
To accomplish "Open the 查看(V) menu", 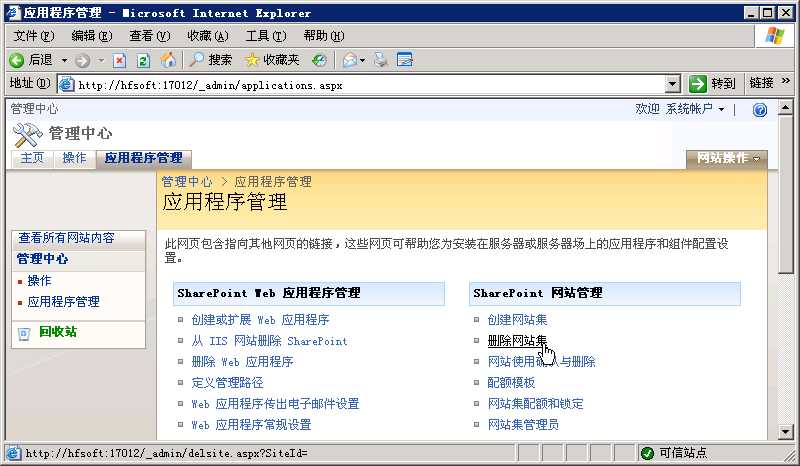I will point(149,36).
